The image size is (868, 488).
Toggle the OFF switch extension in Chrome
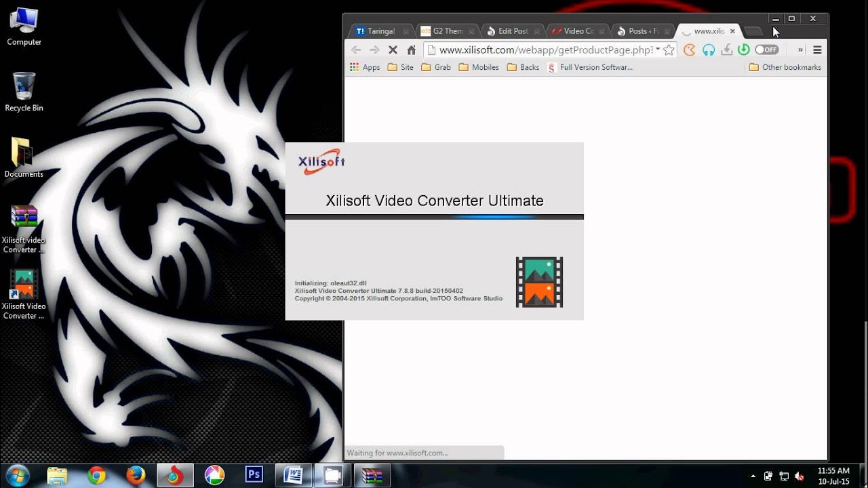point(766,49)
